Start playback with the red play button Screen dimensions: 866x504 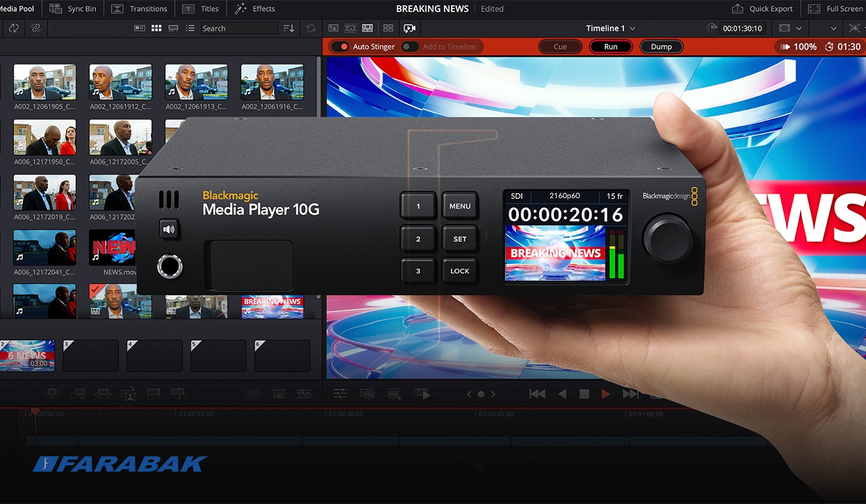click(606, 394)
